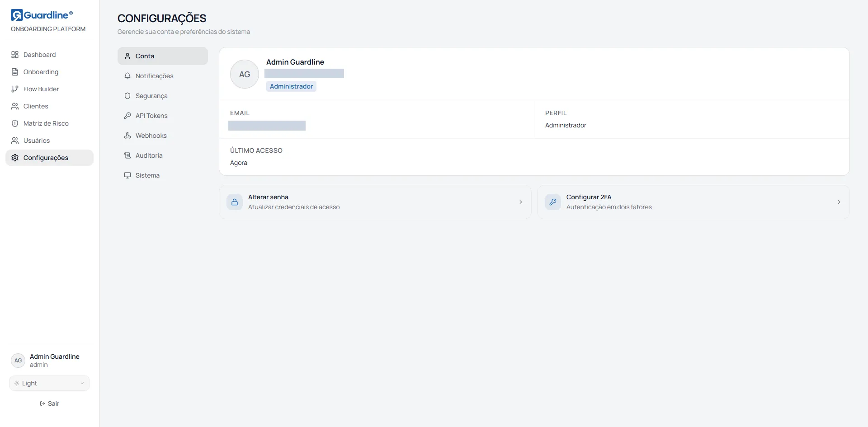868x427 pixels.
Task: Click the key icon beside Configurar 2FA
Action: click(553, 202)
